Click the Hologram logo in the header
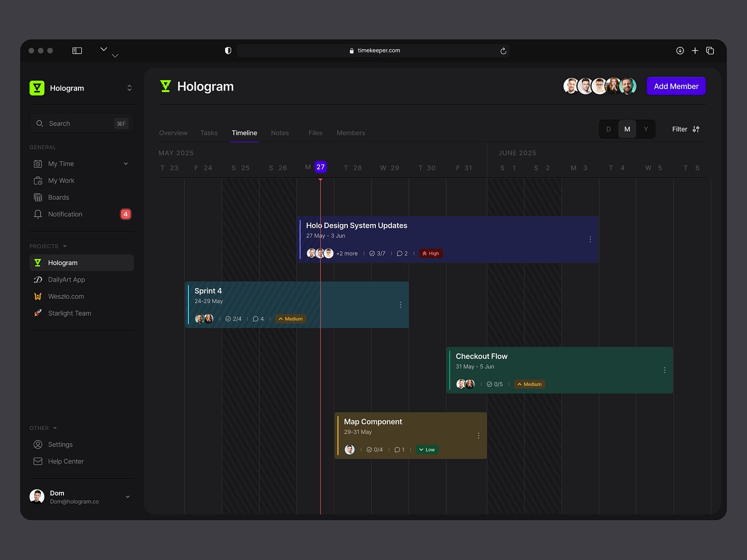The image size is (747, 560). pyautogui.click(x=166, y=86)
